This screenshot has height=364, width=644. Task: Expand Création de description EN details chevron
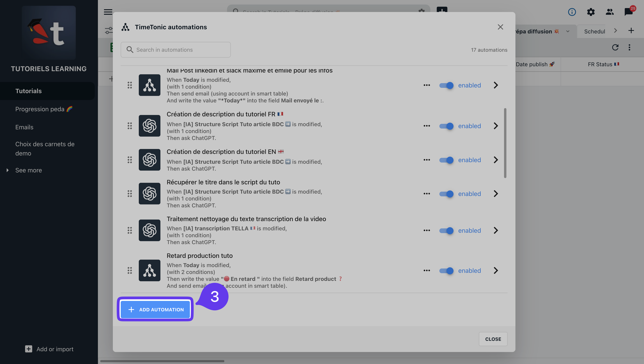pyautogui.click(x=496, y=160)
